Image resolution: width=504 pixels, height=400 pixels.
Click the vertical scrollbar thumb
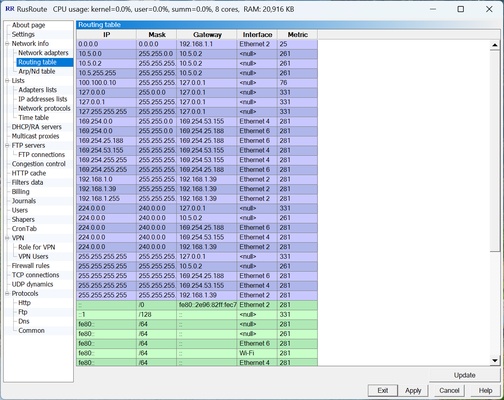click(x=494, y=151)
